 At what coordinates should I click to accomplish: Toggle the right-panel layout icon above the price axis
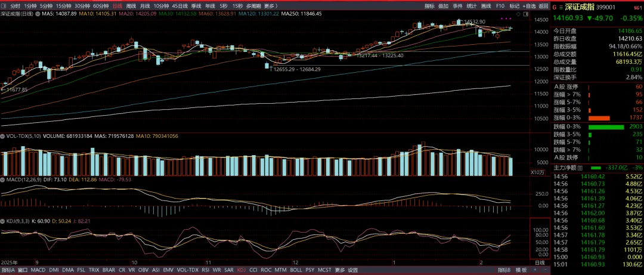click(x=525, y=14)
